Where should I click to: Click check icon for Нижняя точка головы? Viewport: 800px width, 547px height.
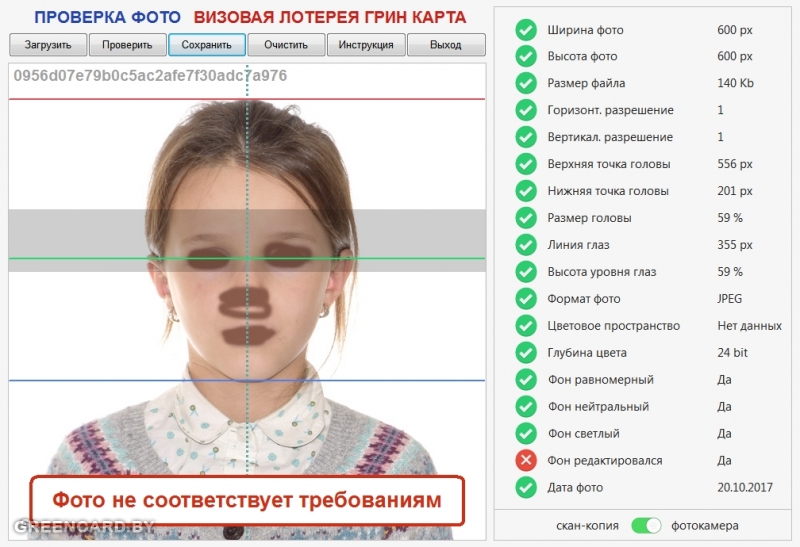click(526, 191)
